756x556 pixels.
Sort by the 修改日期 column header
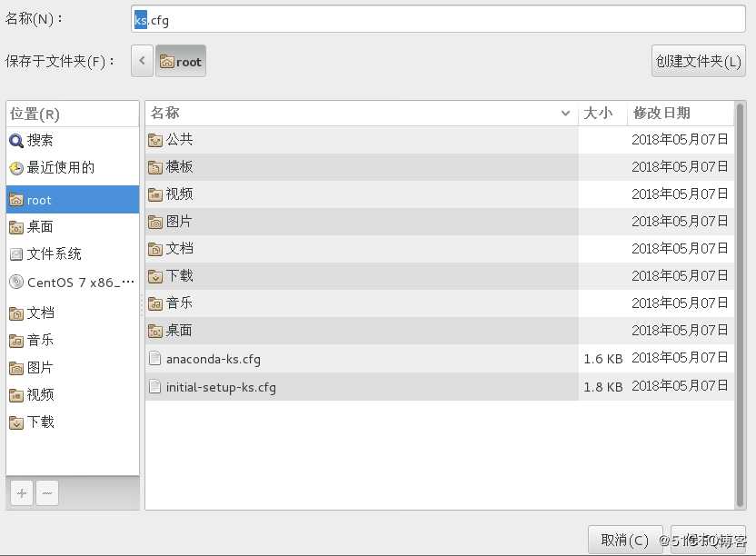[x=681, y=114]
